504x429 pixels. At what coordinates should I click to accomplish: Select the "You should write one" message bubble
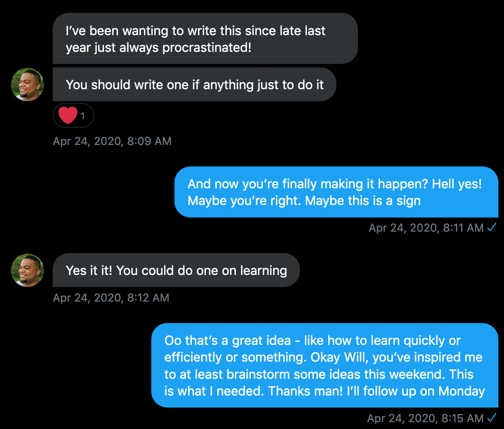(x=194, y=85)
